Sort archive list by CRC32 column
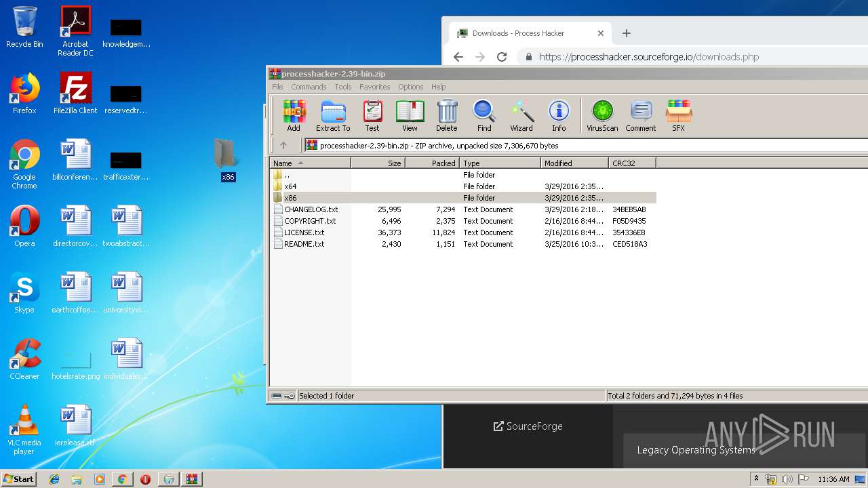Viewport: 868px width, 488px height. (x=632, y=163)
